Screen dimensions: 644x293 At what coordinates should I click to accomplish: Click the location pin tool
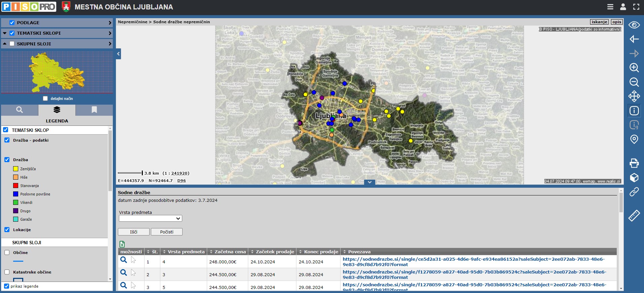pos(634,139)
